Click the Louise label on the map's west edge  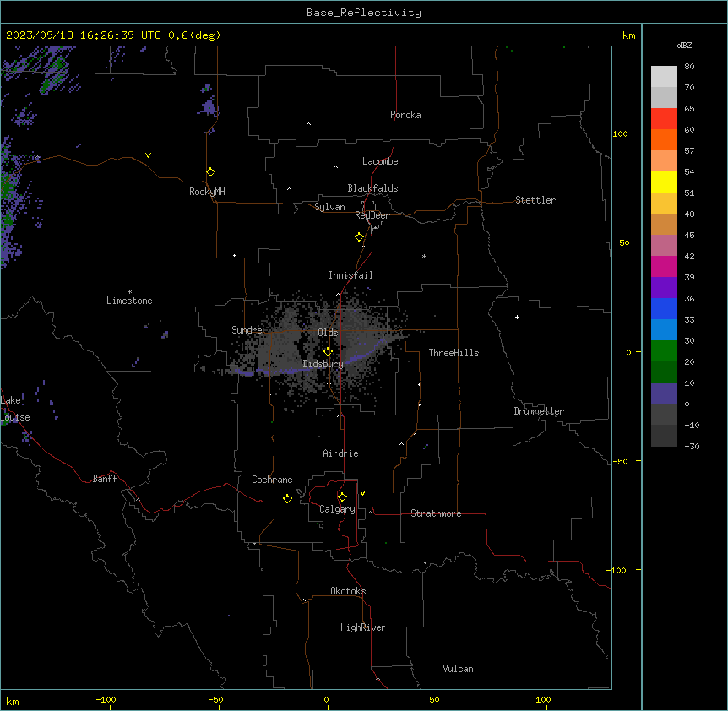point(15,417)
